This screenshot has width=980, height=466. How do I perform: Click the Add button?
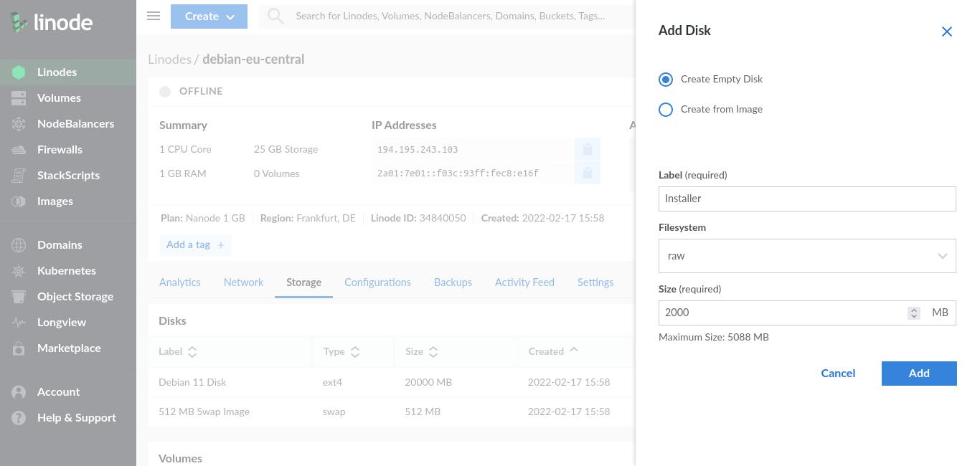(919, 374)
